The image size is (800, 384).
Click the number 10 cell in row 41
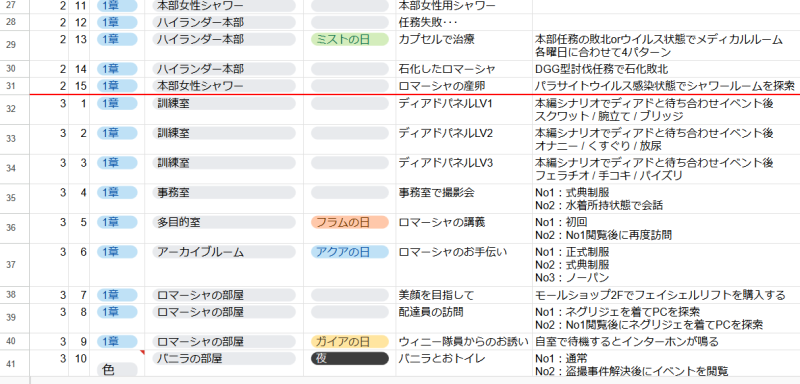(79, 364)
